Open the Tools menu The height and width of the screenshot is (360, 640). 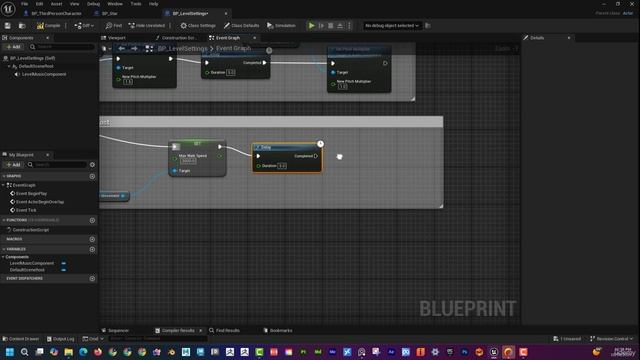(136, 4)
